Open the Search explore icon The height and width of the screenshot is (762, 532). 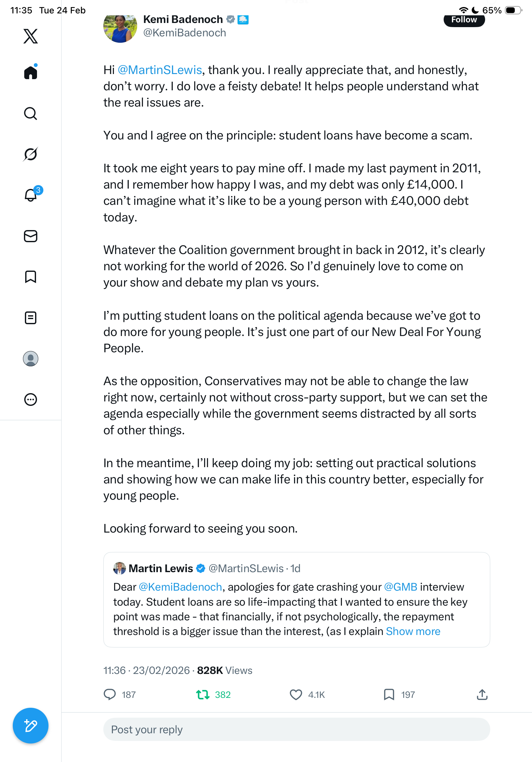tap(31, 114)
